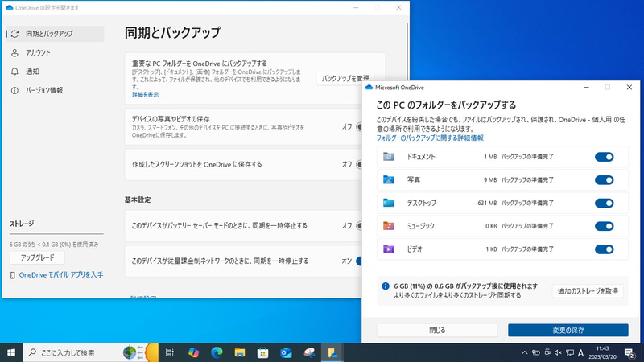This screenshot has height=362, width=644.
Task: Open Microsoft Store from taskbar
Action: [263, 352]
